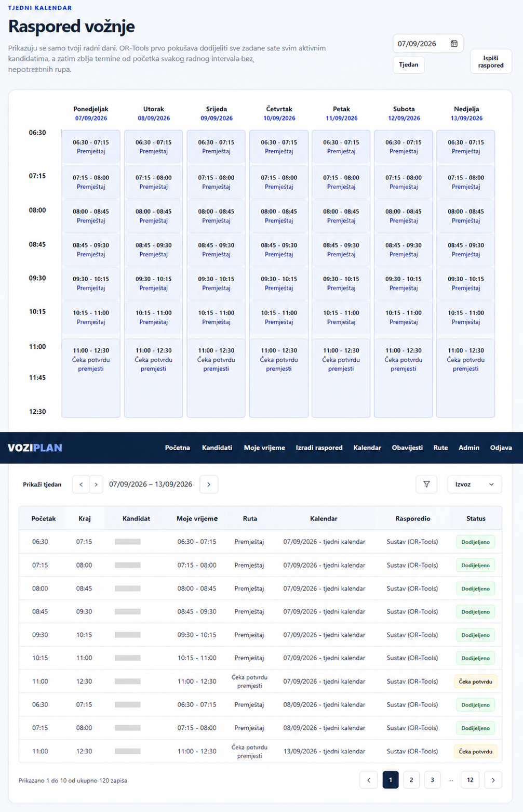Click the Ruta column header

(x=250, y=519)
